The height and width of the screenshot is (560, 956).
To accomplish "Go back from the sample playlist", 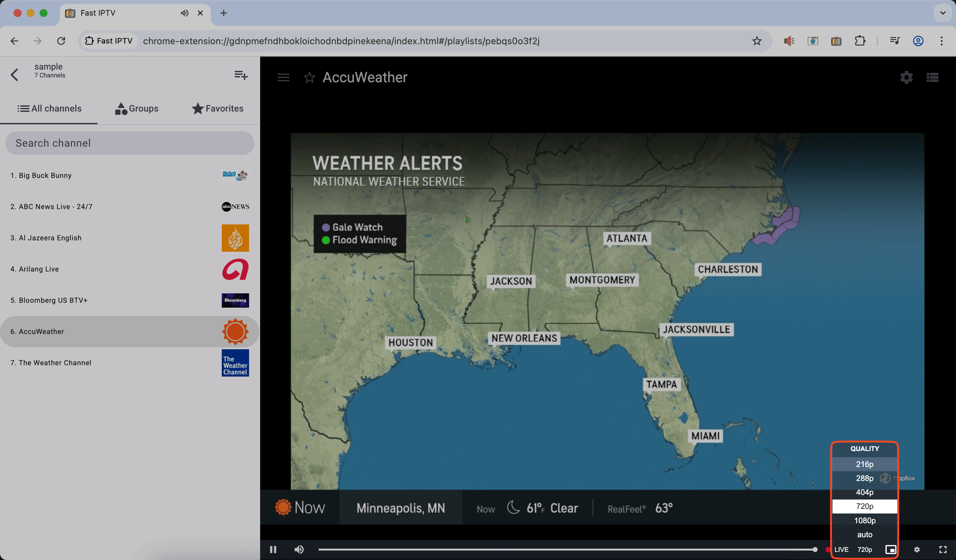I will pos(14,74).
